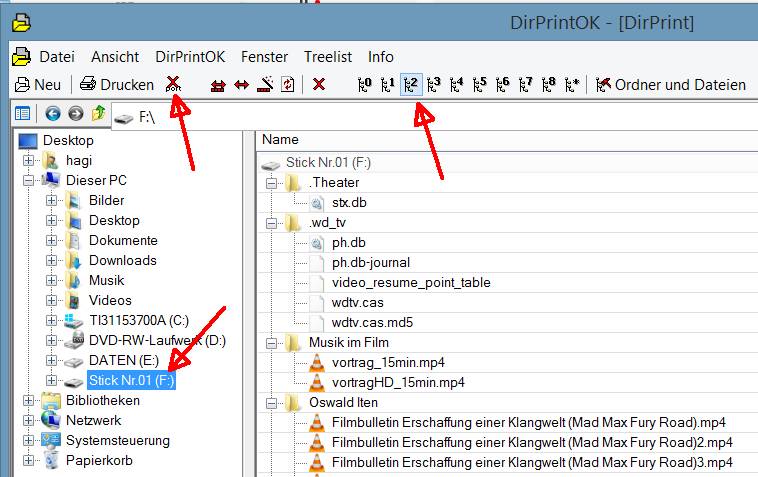
Task: Collapse the .Theater folder in list
Action: coord(272,183)
